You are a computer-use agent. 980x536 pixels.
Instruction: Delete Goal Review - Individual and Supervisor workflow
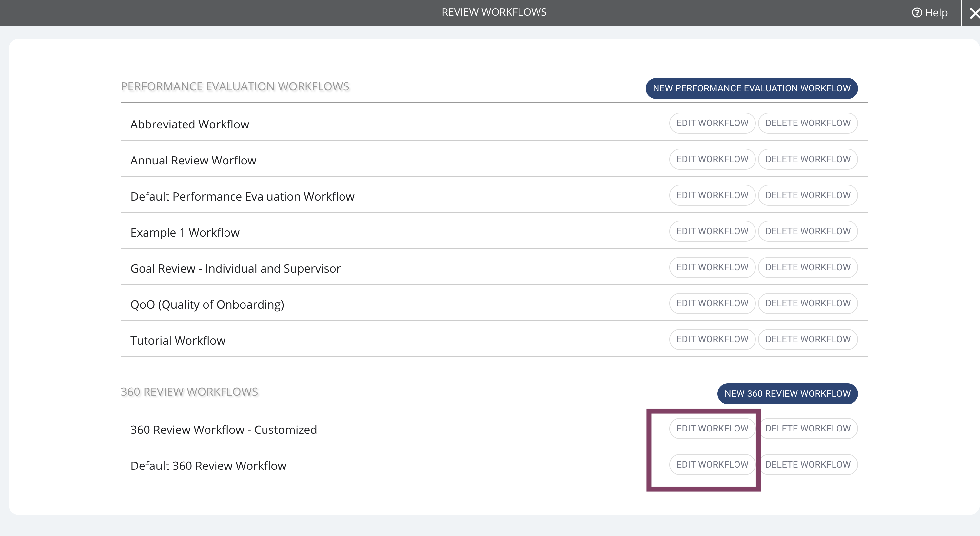pyautogui.click(x=808, y=267)
